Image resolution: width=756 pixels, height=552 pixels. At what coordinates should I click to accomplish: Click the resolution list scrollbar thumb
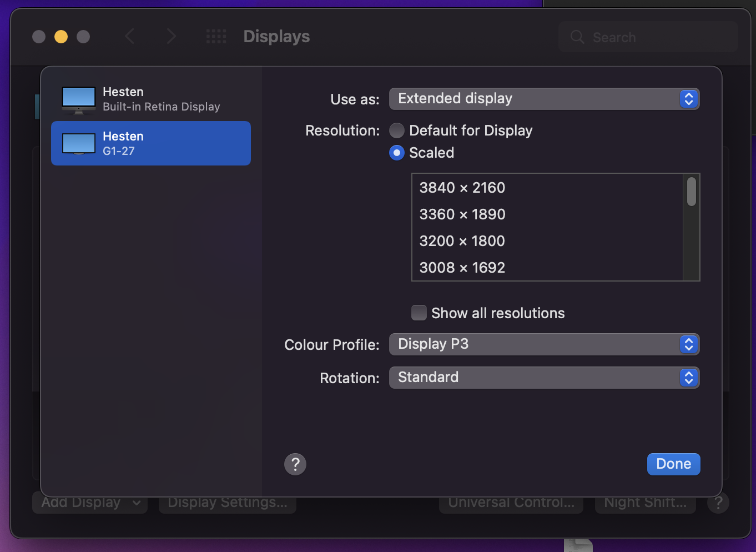691,192
